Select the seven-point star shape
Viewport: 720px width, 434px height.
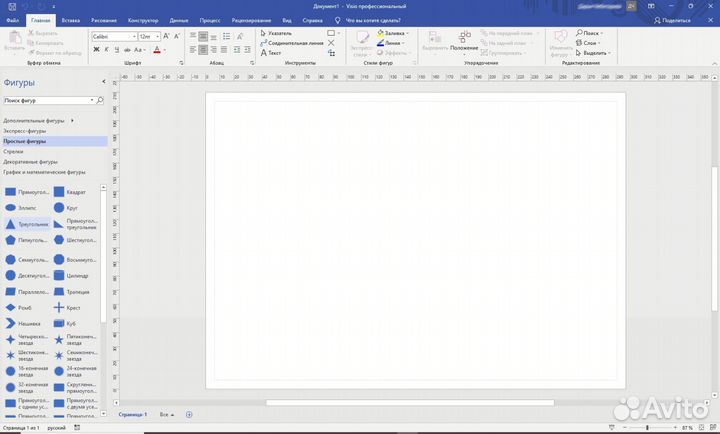pyautogui.click(x=75, y=355)
